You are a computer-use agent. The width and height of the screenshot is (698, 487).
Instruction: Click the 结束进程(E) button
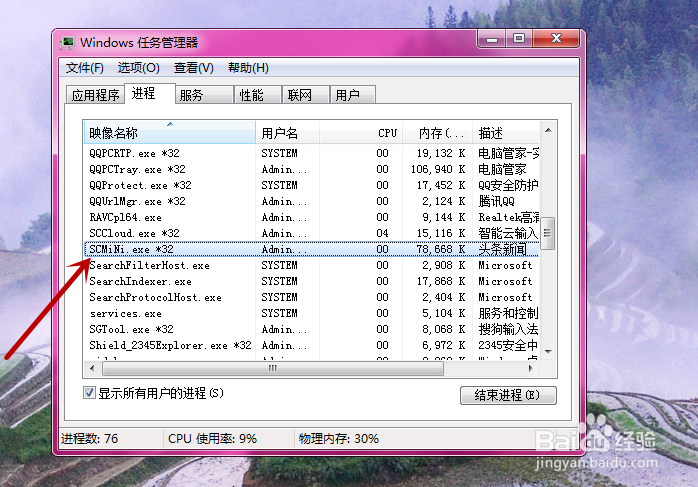tap(508, 395)
